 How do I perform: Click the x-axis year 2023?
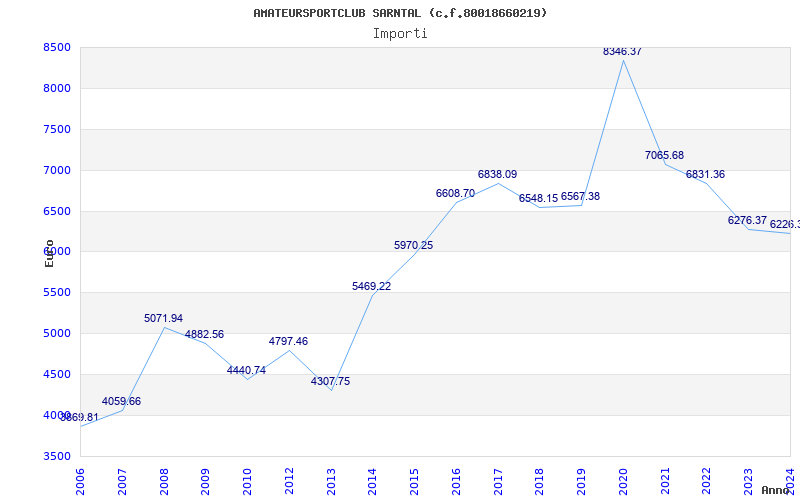point(748,482)
